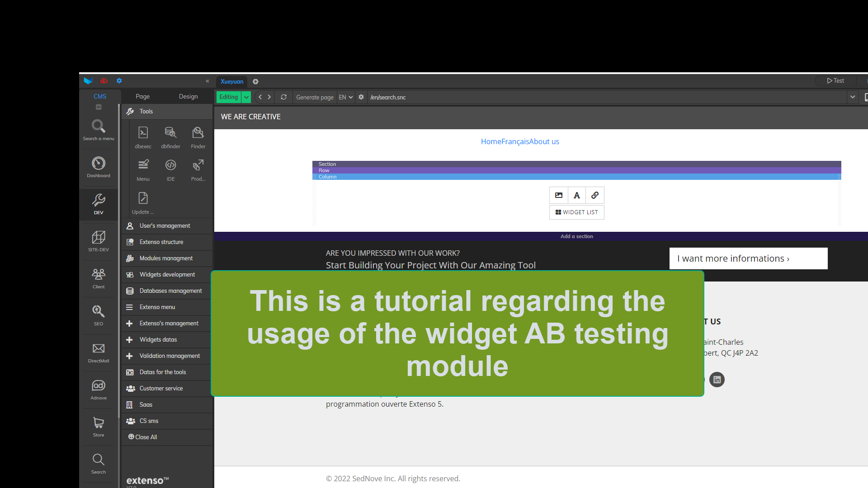Open Adnove sidebar section
868x488 pixels.
coord(99,389)
